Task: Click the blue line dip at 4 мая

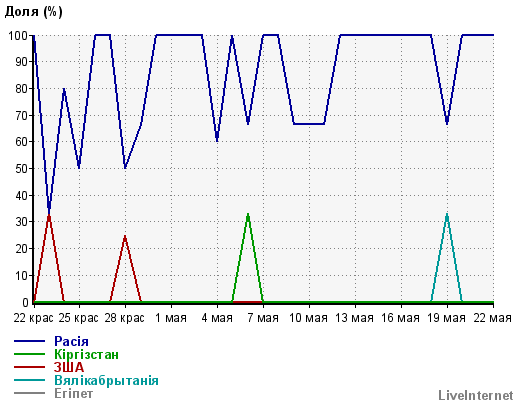Action: (x=217, y=140)
